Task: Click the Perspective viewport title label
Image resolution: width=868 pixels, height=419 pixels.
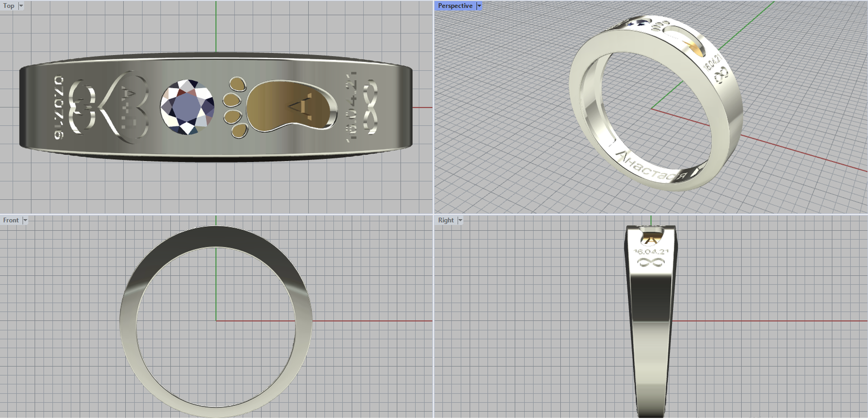Action: click(x=455, y=6)
